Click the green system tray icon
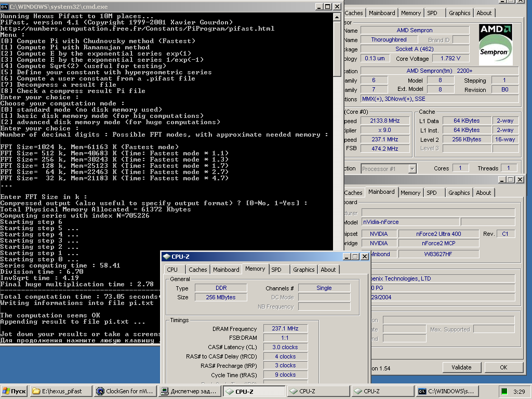 pyautogui.click(x=504, y=391)
